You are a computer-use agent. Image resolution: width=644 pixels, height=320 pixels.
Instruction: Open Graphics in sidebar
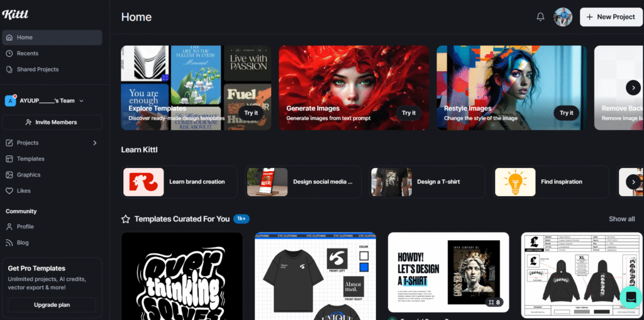[x=52, y=175]
